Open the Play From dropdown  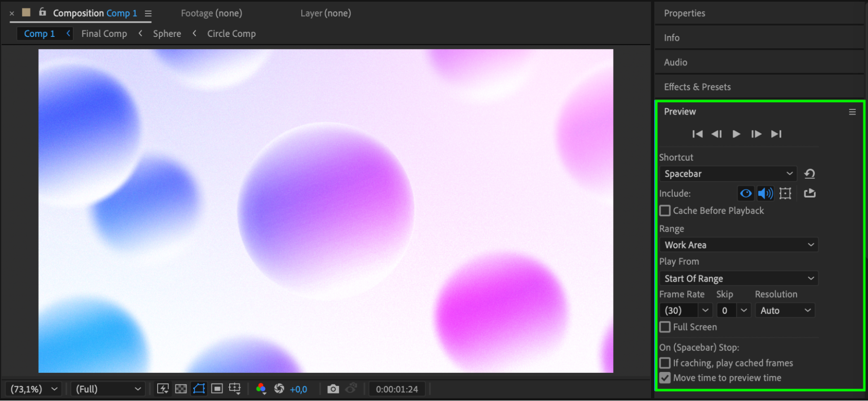click(739, 278)
